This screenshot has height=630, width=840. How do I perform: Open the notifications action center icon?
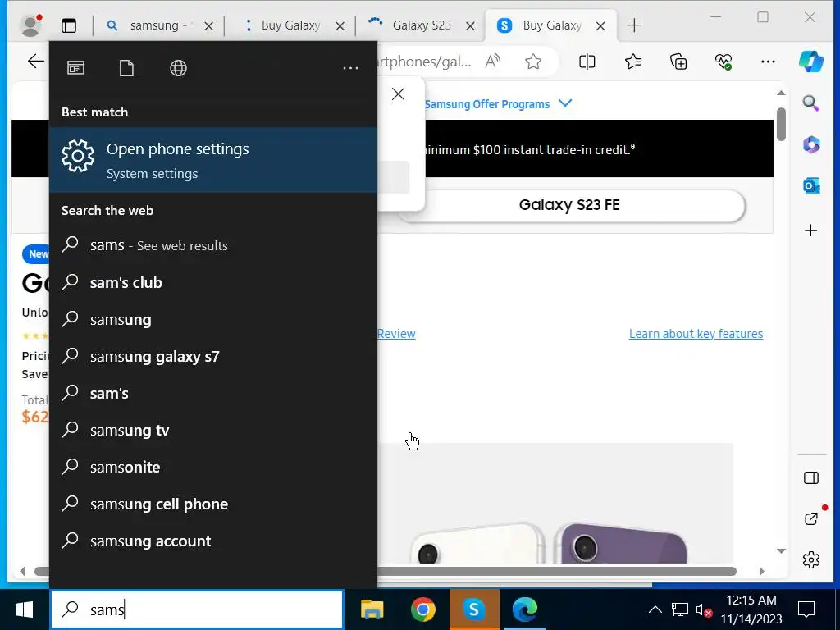point(806,609)
